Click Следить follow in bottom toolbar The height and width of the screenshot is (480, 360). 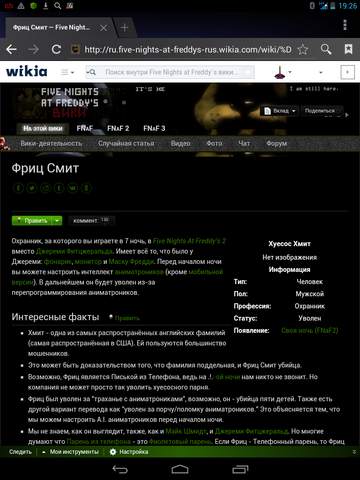(20, 452)
